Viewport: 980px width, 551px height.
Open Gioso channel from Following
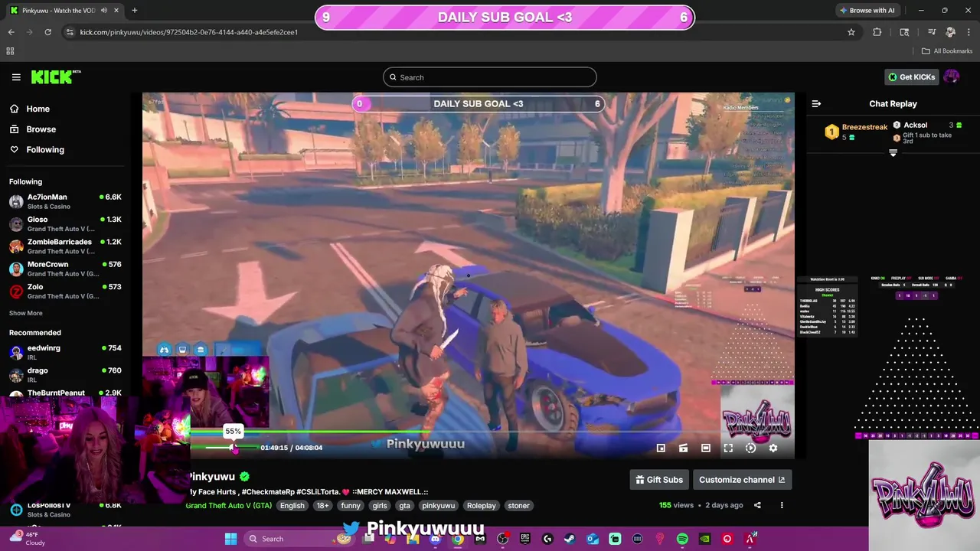[64, 223]
